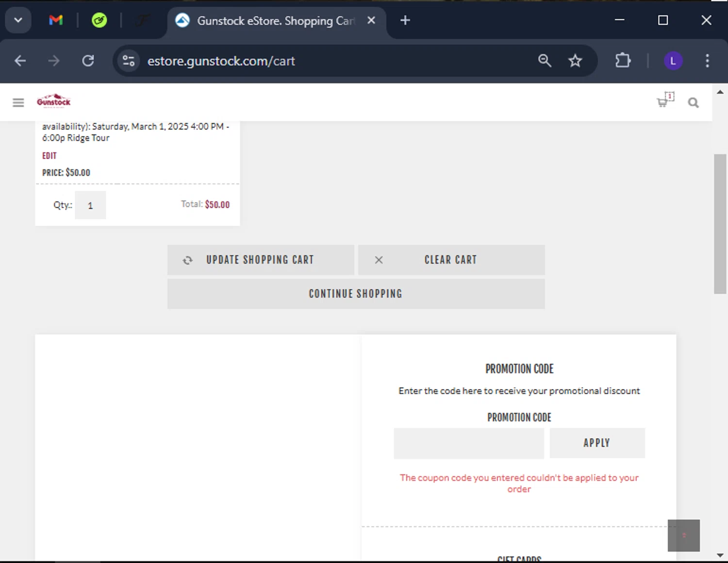The width and height of the screenshot is (728, 563).
Task: Open the site hamburger menu
Action: [x=18, y=102]
